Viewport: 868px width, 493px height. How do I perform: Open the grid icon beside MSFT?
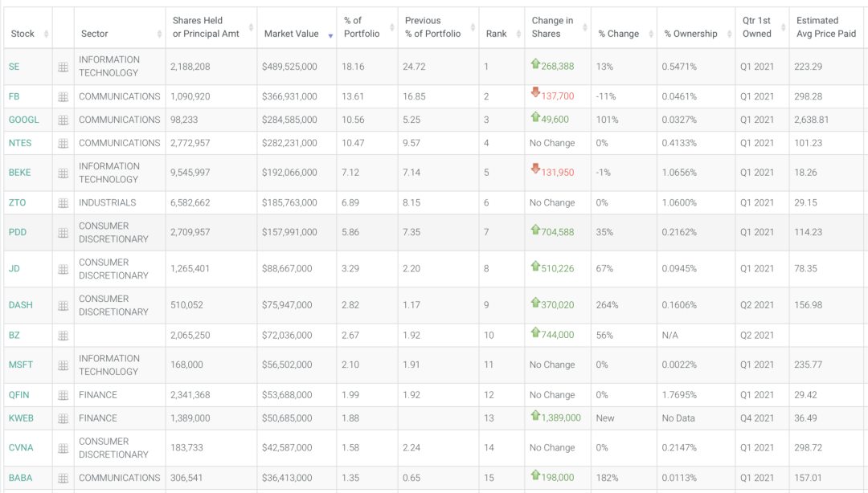coord(63,365)
